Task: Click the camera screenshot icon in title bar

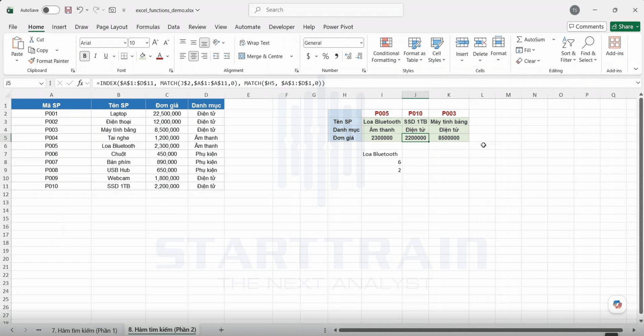Action: pos(112,10)
